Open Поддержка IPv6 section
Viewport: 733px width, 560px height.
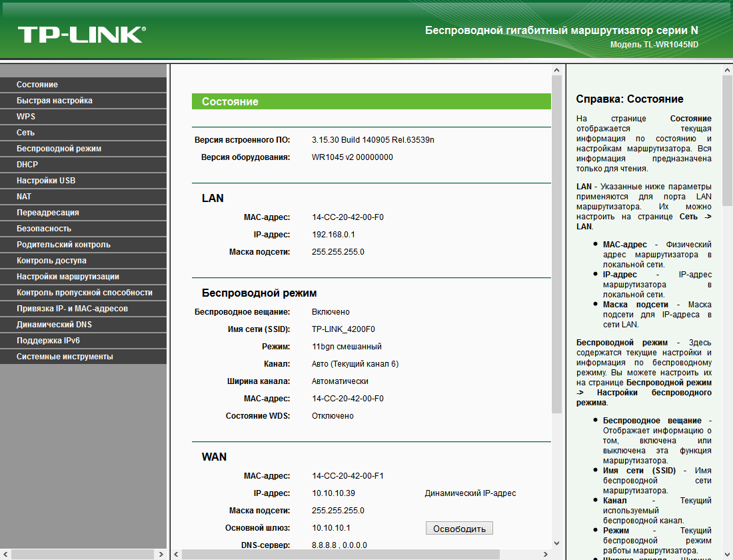tap(83, 340)
